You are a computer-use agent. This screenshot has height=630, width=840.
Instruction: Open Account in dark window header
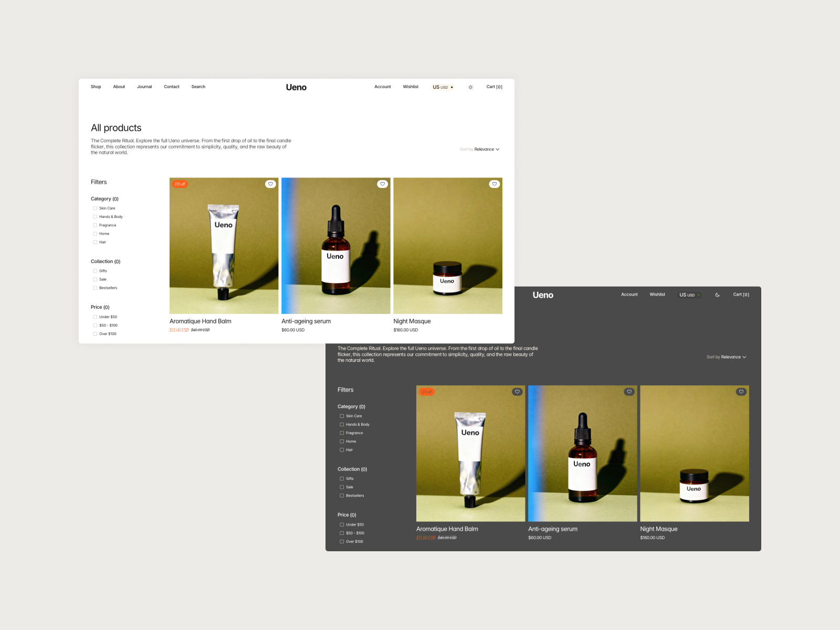629,295
